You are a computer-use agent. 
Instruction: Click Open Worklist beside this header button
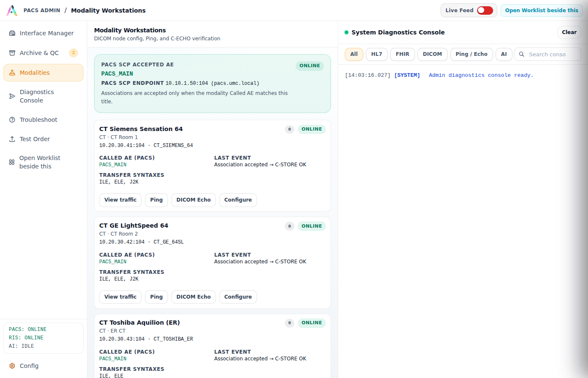coord(542,10)
